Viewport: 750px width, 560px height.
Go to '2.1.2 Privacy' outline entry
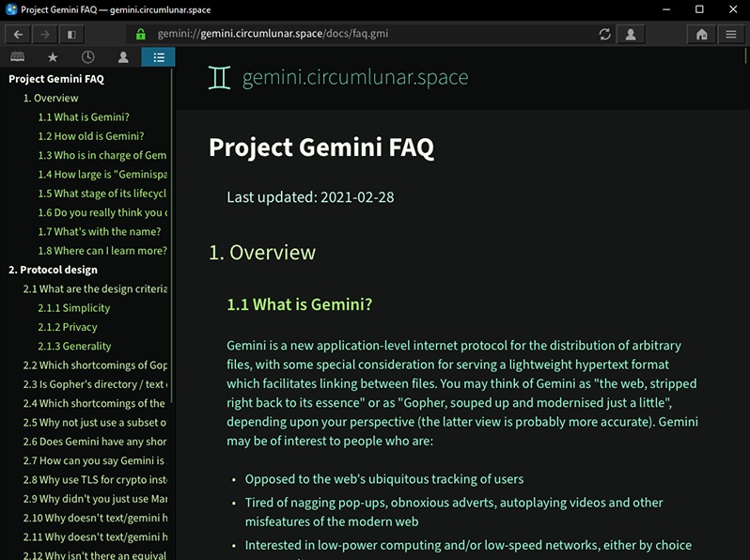coord(67,327)
